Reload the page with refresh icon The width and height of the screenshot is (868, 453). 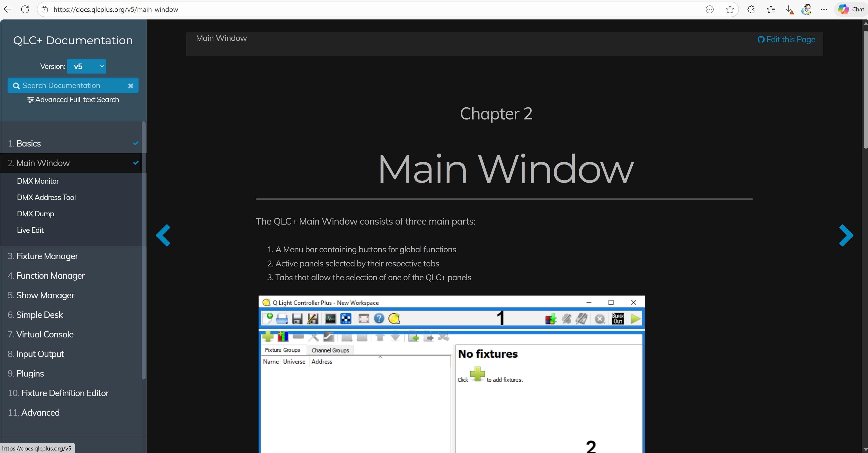[x=25, y=9]
